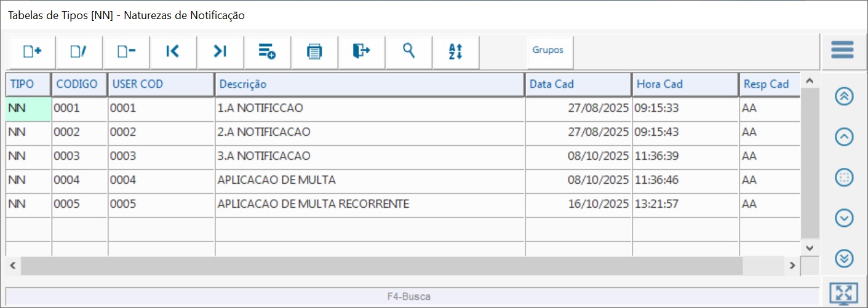Viewport: 868px width, 308px height.
Task: Click the Descrição column header
Action: [369, 84]
